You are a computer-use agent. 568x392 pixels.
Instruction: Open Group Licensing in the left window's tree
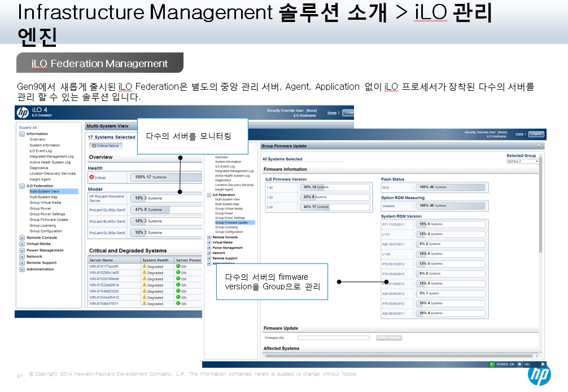point(43,226)
